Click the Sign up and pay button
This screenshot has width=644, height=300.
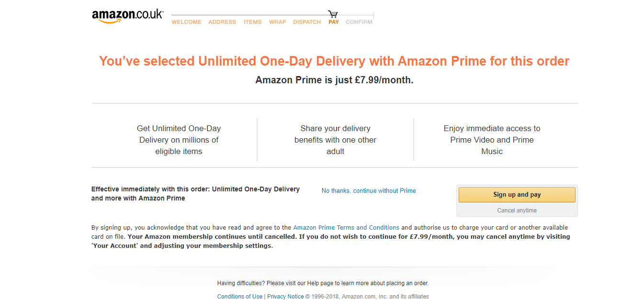(x=517, y=195)
